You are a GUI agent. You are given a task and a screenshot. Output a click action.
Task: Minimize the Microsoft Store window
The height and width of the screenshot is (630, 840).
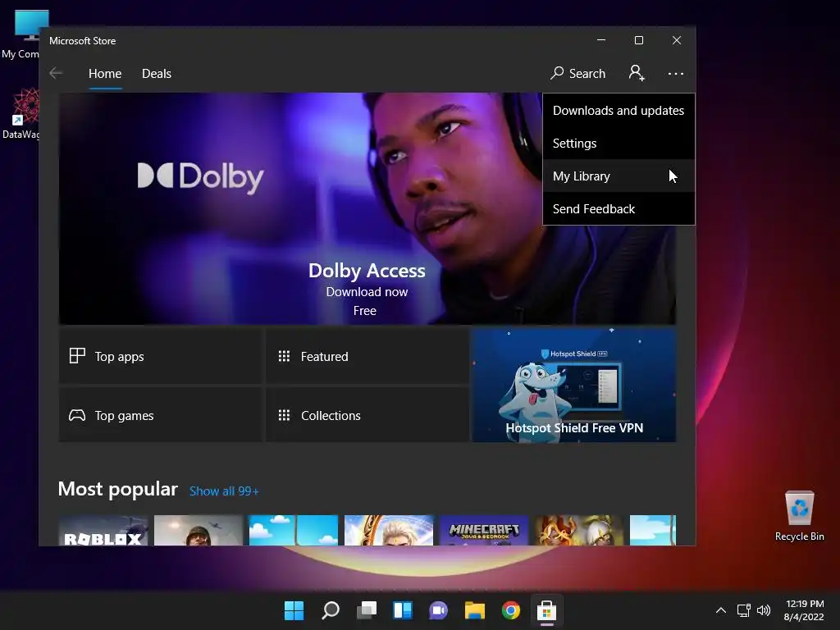[601, 40]
